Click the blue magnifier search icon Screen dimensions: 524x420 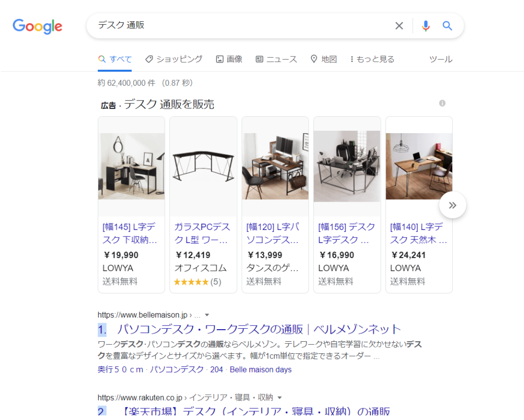447,26
